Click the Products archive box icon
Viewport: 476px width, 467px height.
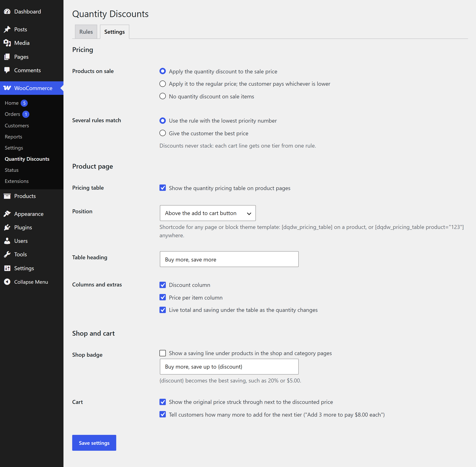coord(7,196)
